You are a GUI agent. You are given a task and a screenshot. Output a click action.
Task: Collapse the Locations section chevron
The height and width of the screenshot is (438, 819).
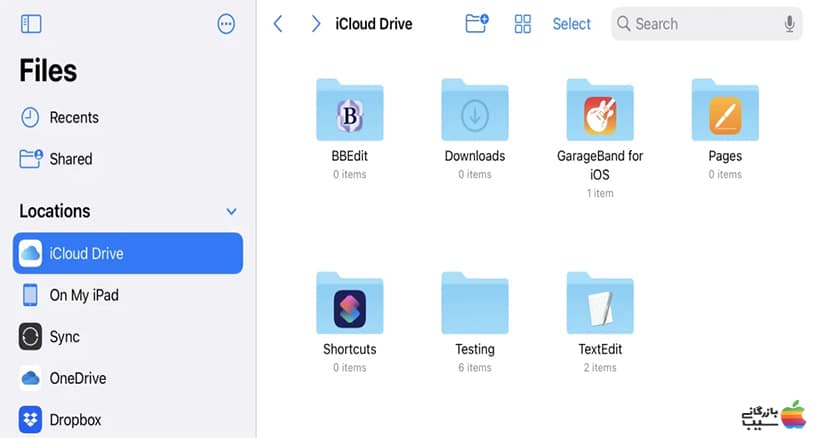(231, 211)
